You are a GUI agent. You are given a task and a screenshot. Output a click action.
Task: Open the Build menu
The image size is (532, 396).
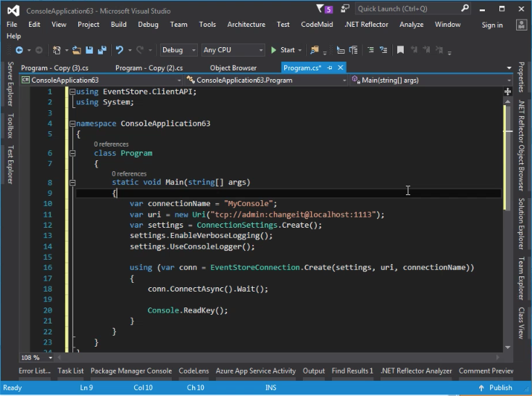click(x=119, y=25)
